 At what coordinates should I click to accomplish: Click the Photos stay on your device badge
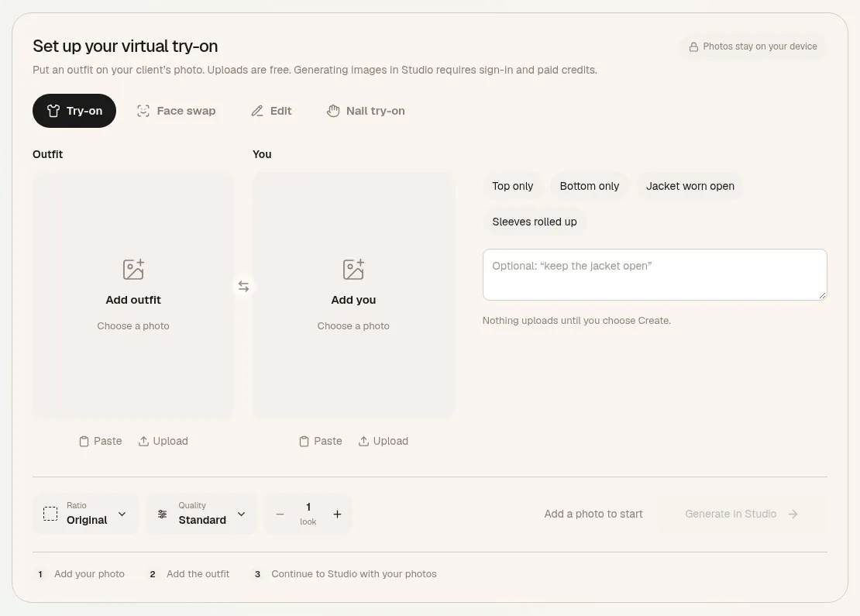[x=753, y=46]
